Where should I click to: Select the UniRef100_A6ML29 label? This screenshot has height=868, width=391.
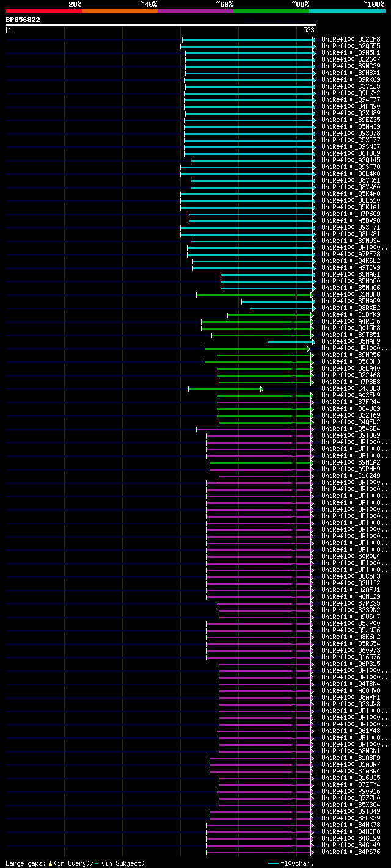tap(351, 596)
